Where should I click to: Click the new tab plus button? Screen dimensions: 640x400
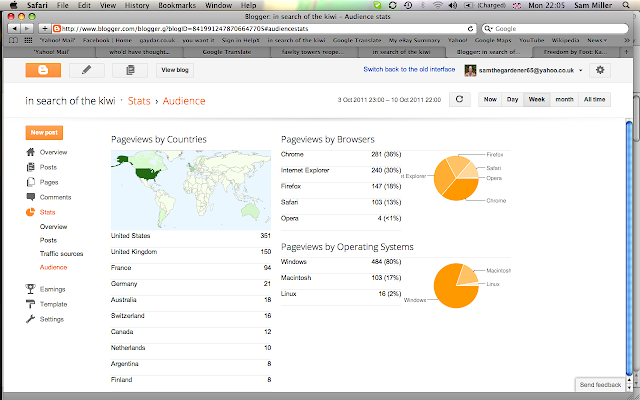pos(626,52)
